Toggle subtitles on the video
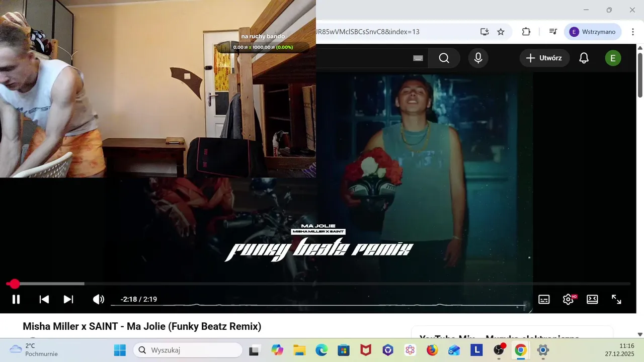 pos(544,299)
